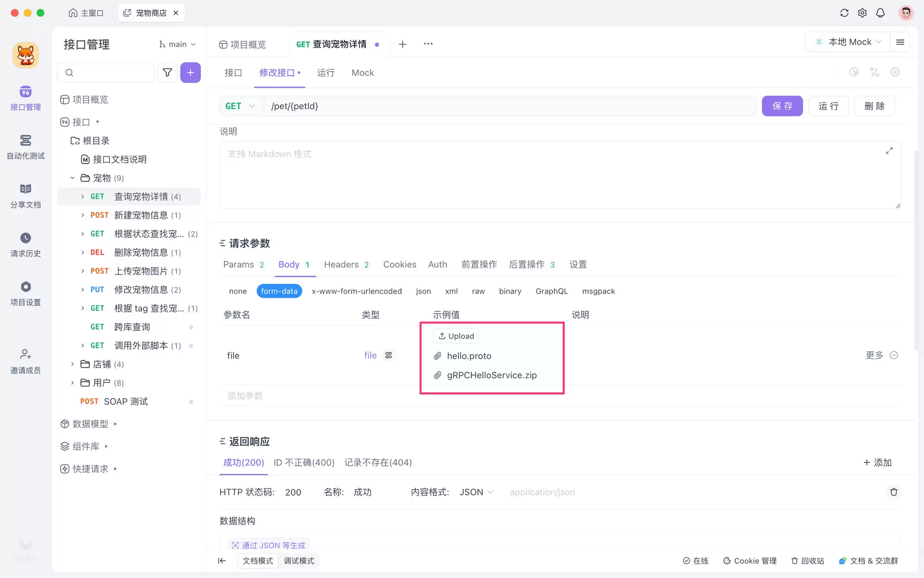The image size is (924, 578).
Task: Select the form-data body type
Action: click(x=279, y=291)
